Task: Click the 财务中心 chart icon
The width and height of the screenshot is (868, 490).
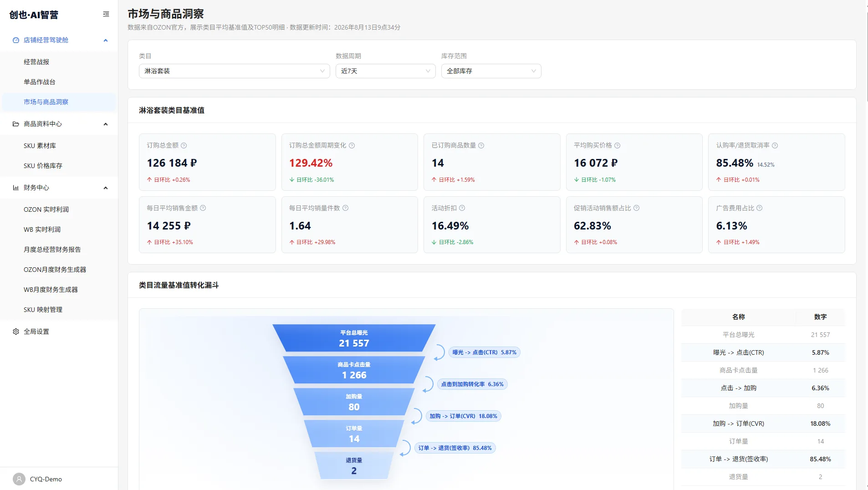Action: pos(16,188)
